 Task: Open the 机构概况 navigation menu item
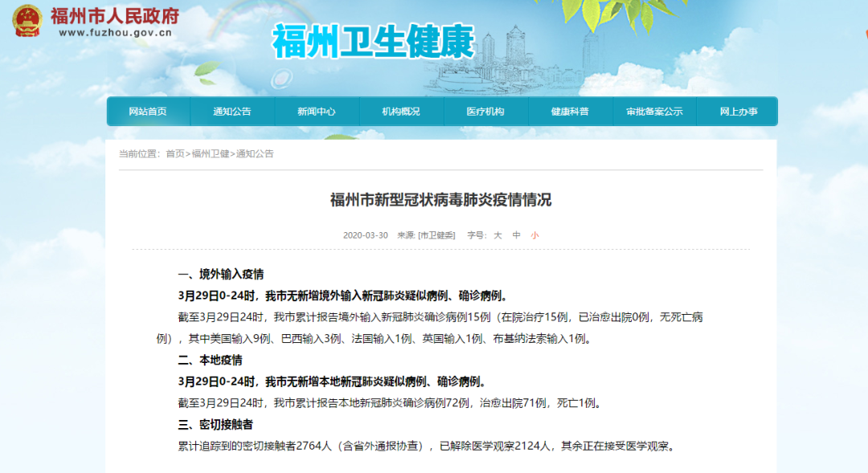[x=399, y=111]
